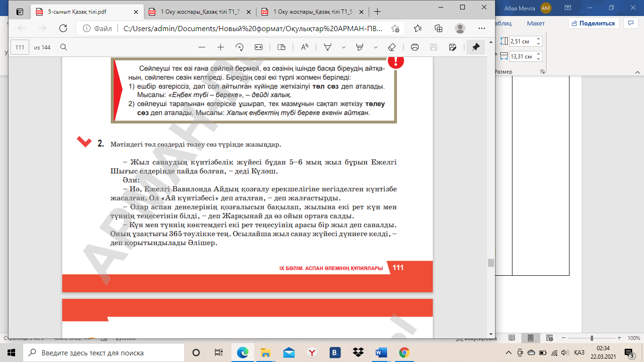
Task: Open the Edge profile avatar
Action: [460, 28]
